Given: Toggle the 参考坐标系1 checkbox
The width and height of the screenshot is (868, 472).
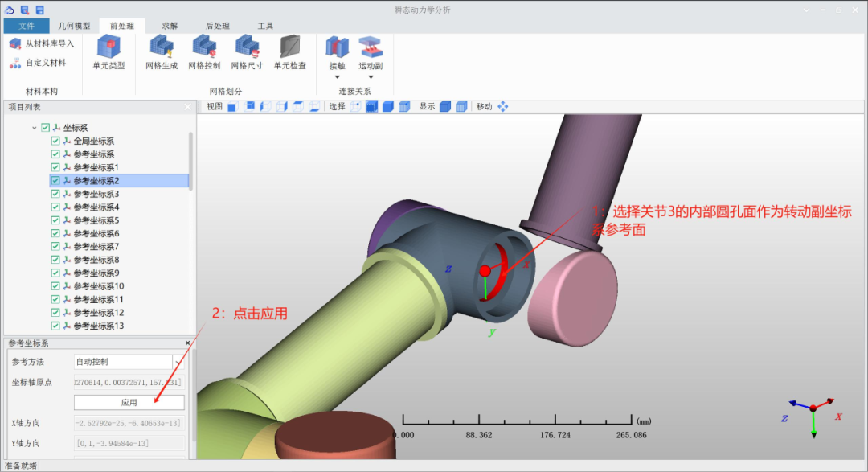Looking at the screenshot, I should tap(55, 167).
